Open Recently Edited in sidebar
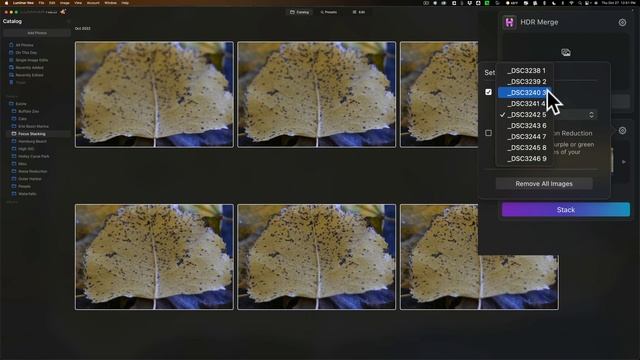The image size is (640, 360). click(x=29, y=75)
